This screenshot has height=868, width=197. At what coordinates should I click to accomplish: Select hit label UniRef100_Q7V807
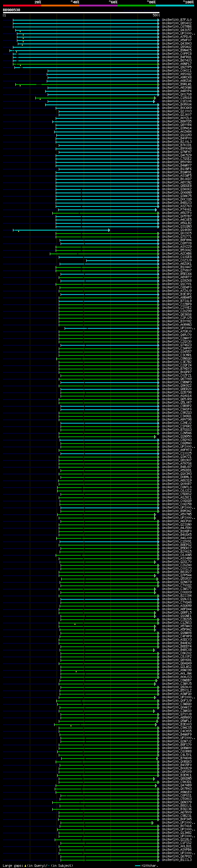click(176, 271)
